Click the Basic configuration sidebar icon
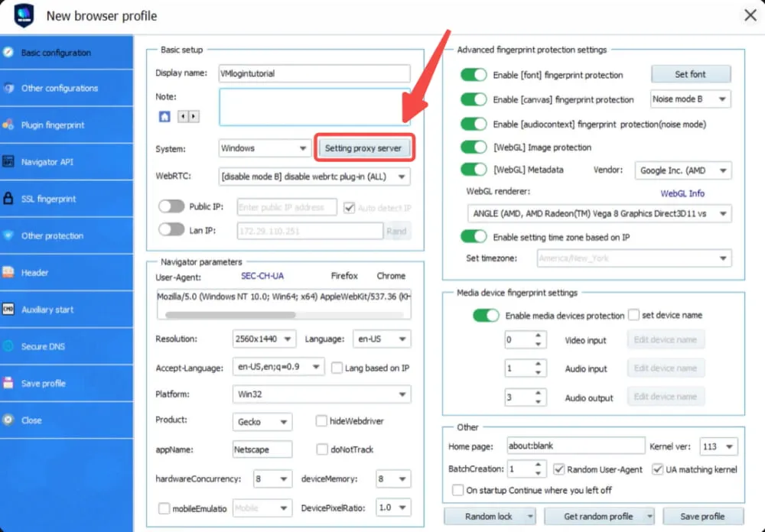Image resolution: width=765 pixels, height=532 pixels. click(x=8, y=52)
